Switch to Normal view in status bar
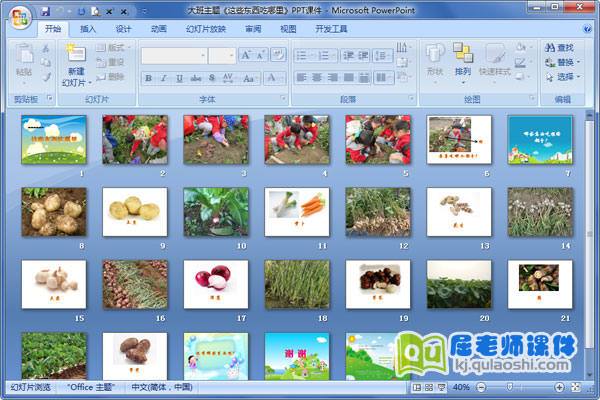600x400 pixels. [x=416, y=387]
